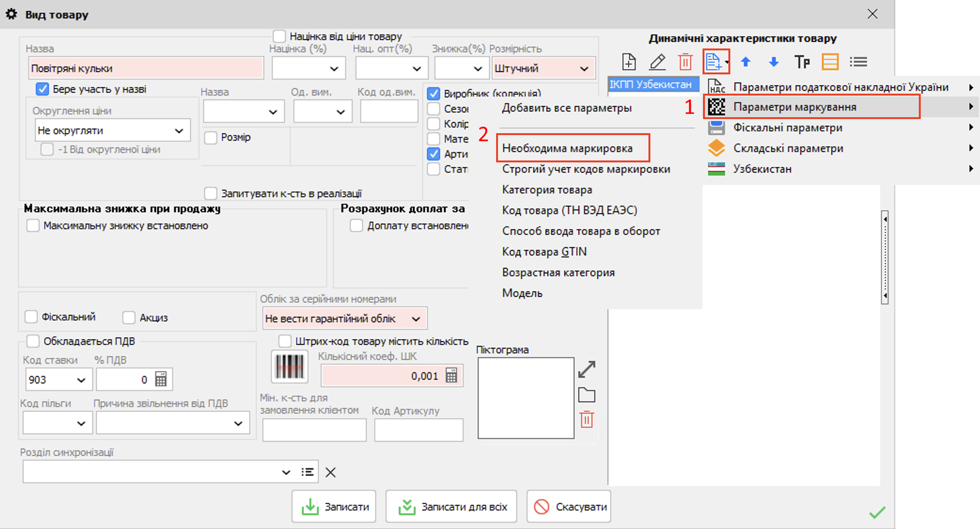Click the Назва field with Повітряні кульки
The width and height of the screenshot is (980, 529).
click(146, 68)
